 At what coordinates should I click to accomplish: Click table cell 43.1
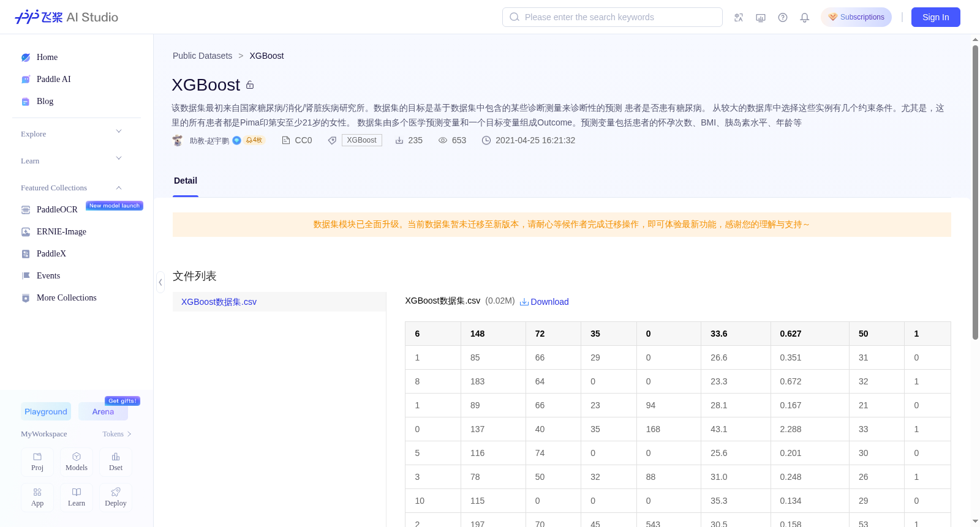click(x=736, y=429)
